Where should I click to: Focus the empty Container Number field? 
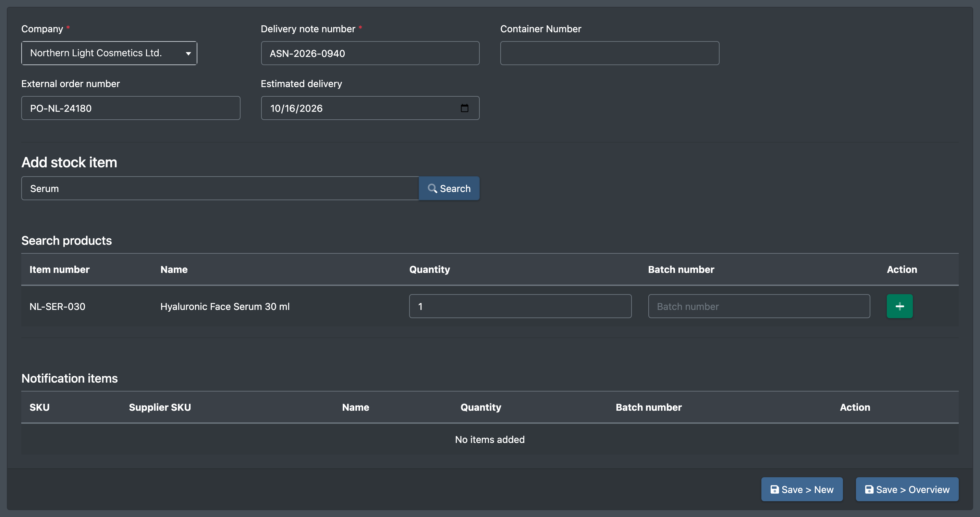click(610, 53)
